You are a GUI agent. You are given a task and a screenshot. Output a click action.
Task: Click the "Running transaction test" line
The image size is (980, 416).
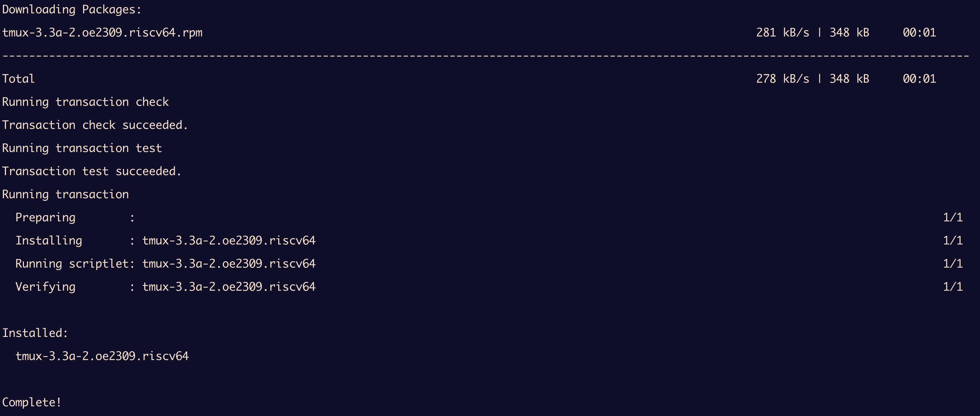click(82, 148)
